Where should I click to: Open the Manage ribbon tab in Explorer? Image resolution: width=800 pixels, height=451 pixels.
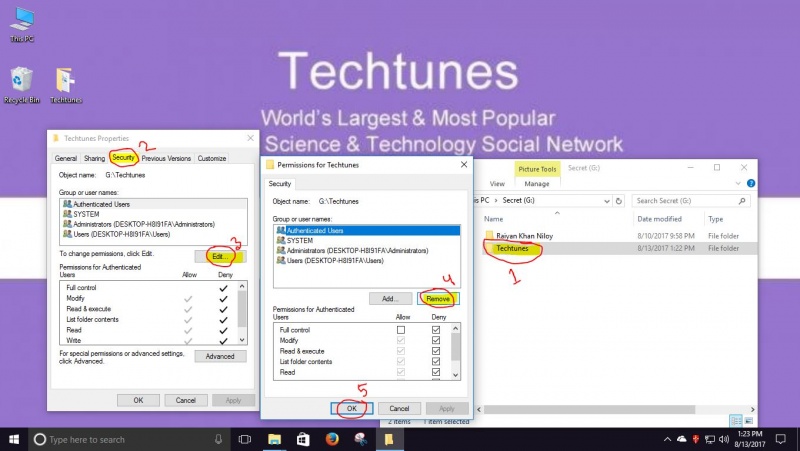click(x=537, y=184)
